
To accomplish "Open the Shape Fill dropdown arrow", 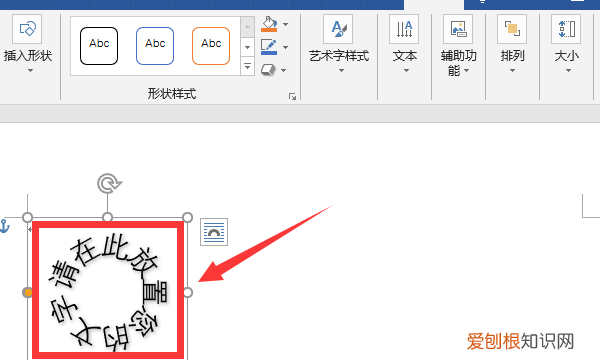I will coord(285,24).
